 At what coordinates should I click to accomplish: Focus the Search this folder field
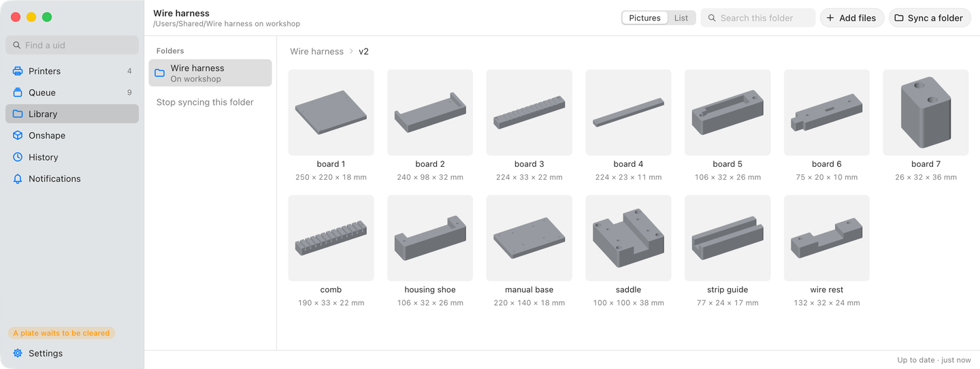coord(758,18)
